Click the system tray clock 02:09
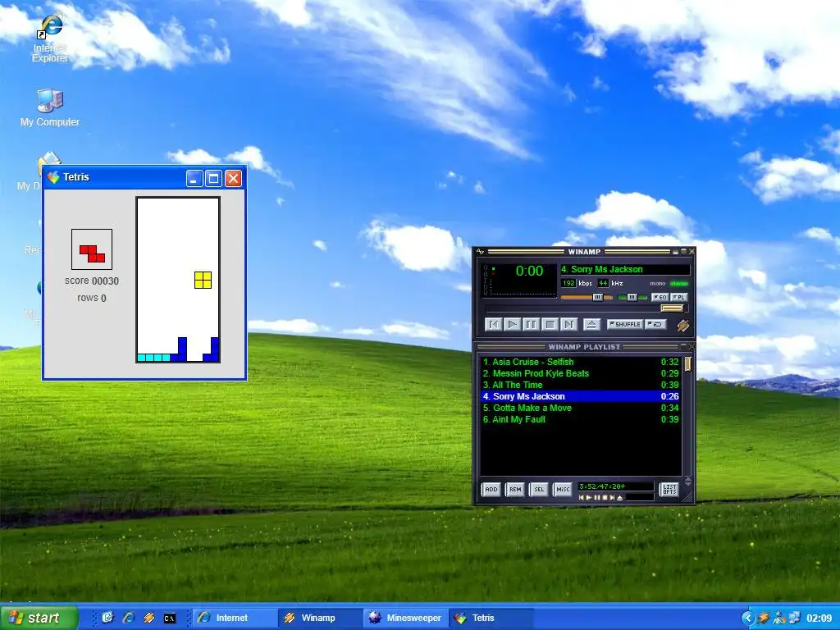 point(819,619)
